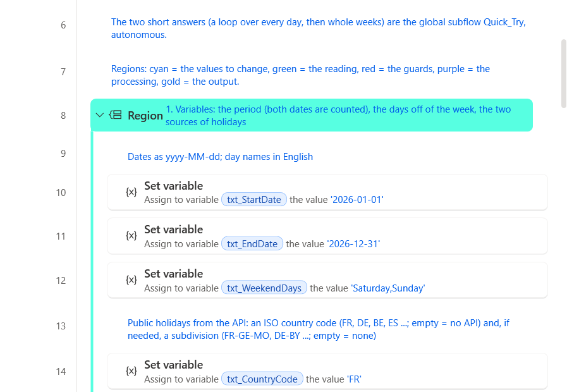Click the Region icon on line 8
Image resolution: width=567 pixels, height=392 pixels.
(x=115, y=115)
